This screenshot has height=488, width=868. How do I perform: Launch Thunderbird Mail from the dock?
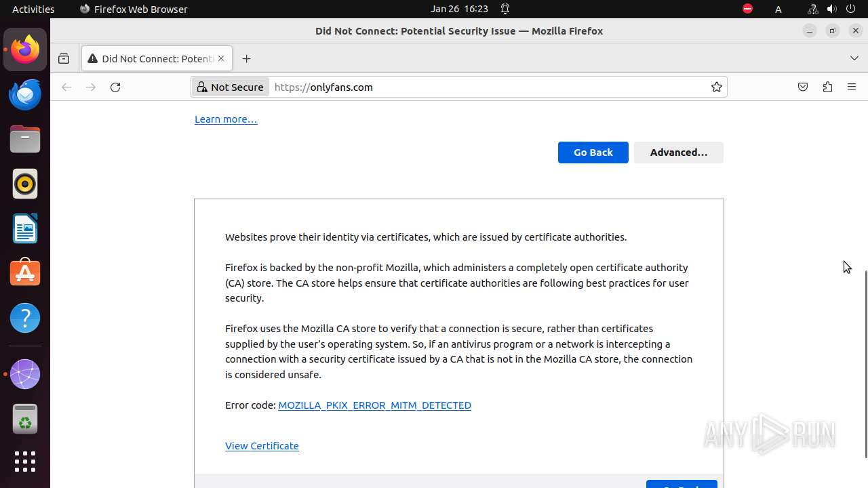tap(25, 94)
